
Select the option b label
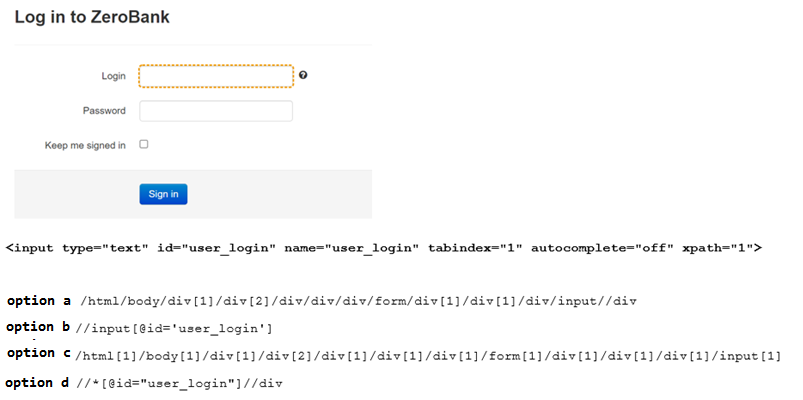[38, 327]
